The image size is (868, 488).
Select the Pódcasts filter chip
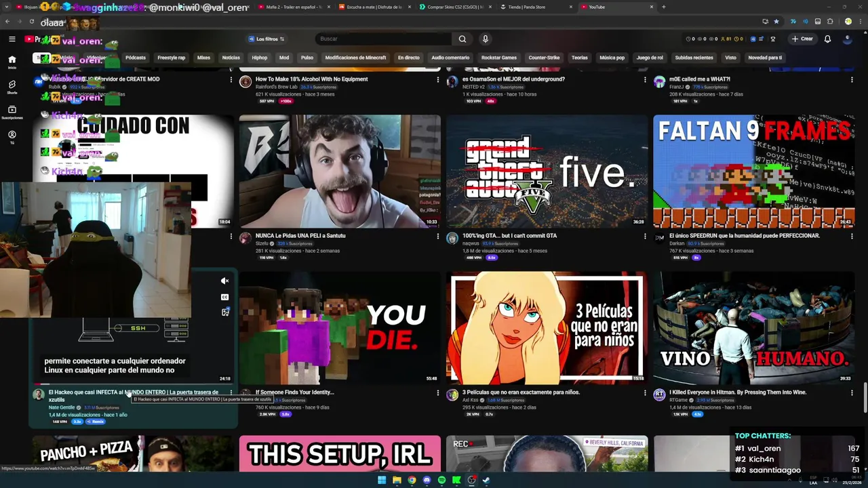point(136,58)
